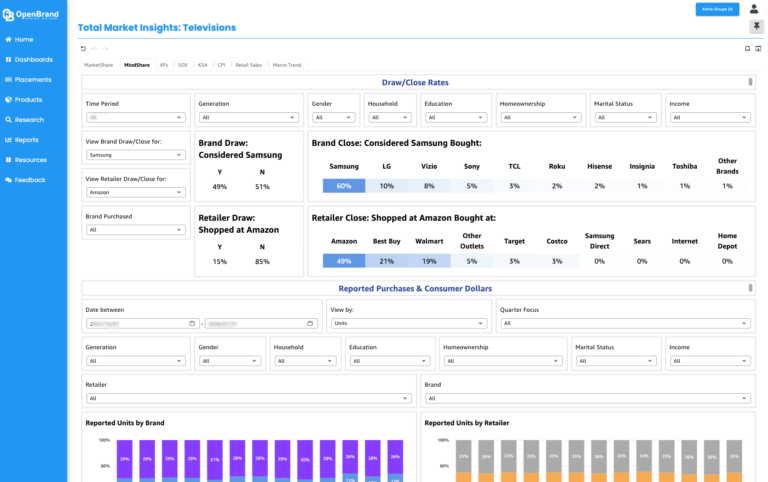Open the Reports section
Screen dimensions: 768x482
(x=22, y=140)
